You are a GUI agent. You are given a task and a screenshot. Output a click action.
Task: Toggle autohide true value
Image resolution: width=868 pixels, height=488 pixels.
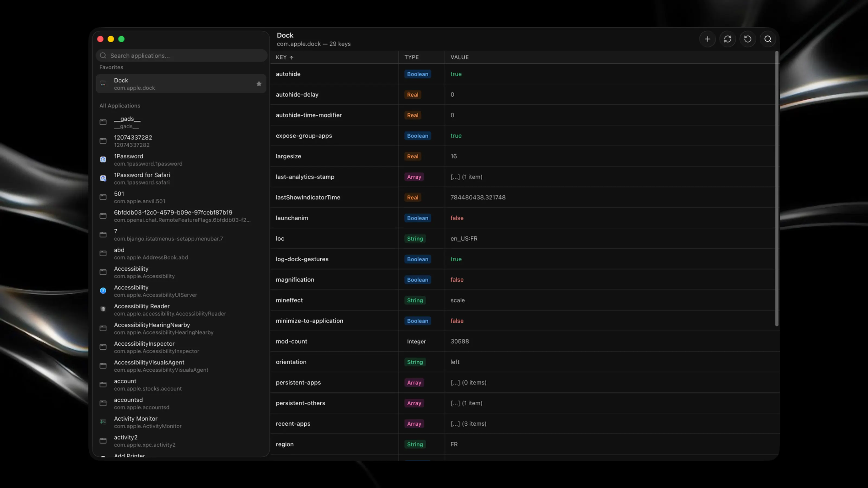(x=456, y=74)
